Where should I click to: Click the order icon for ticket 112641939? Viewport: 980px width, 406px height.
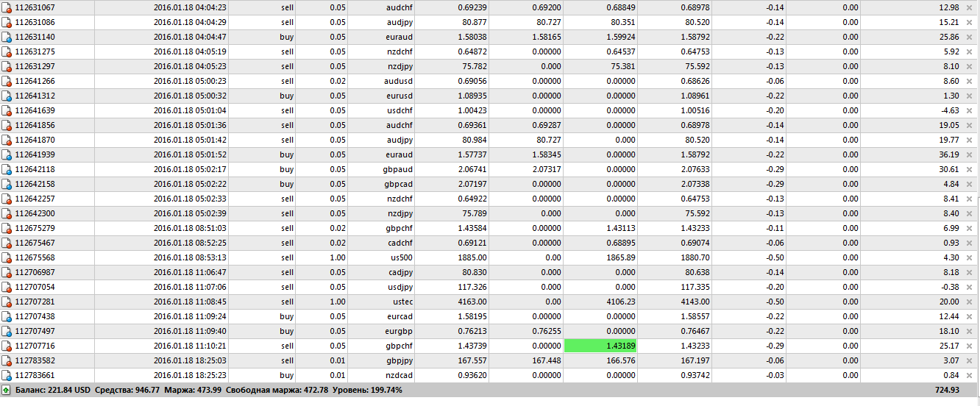[x=7, y=154]
